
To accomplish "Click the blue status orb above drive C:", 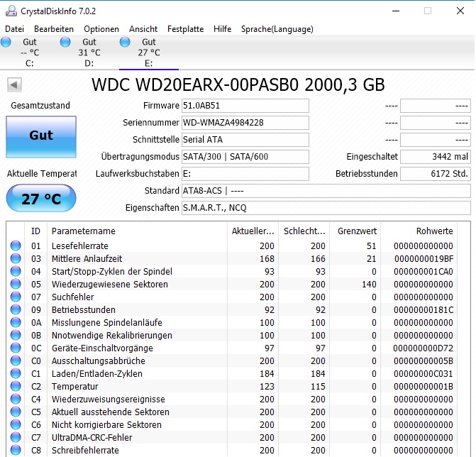I will coord(6,42).
